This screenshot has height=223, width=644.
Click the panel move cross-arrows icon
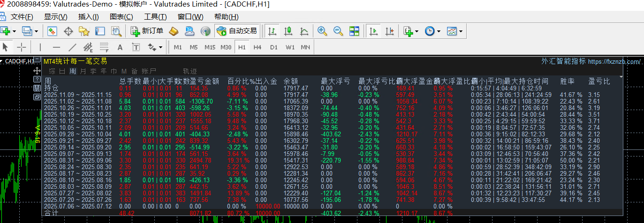[37, 71]
